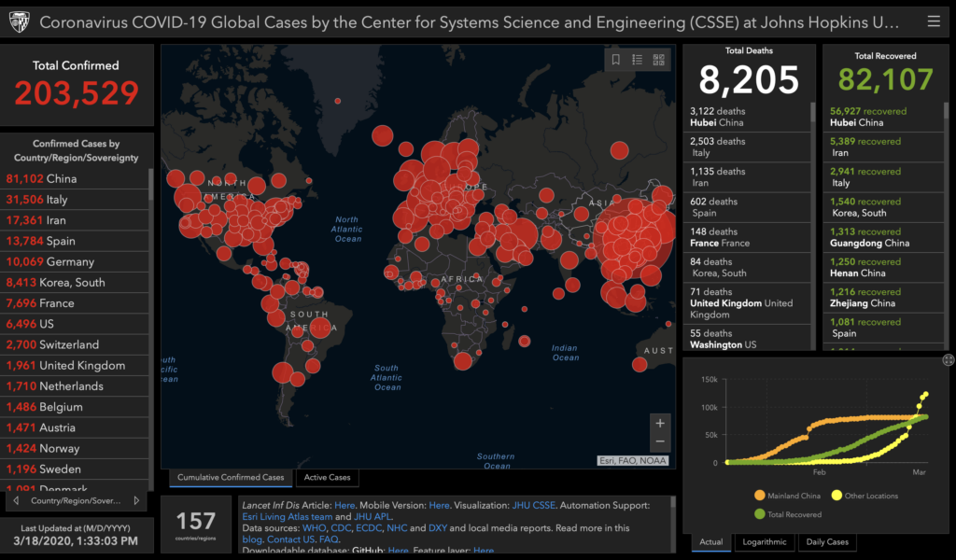Select '1,710 Netherlands' in country list

click(75, 385)
